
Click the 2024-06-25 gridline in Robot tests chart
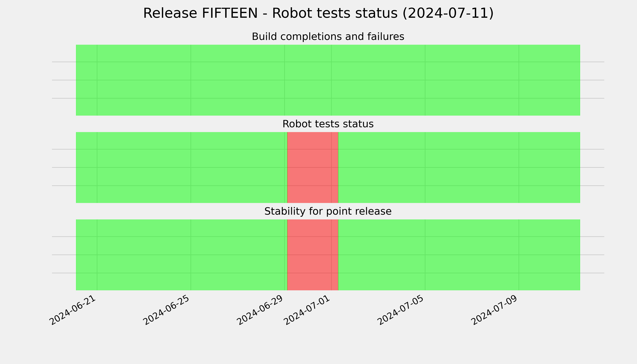[x=191, y=167]
